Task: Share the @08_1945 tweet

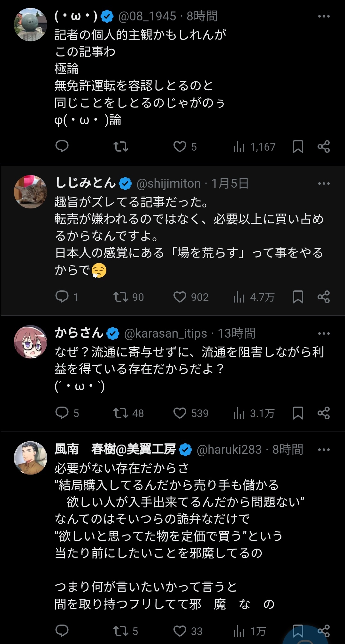Action: [324, 146]
